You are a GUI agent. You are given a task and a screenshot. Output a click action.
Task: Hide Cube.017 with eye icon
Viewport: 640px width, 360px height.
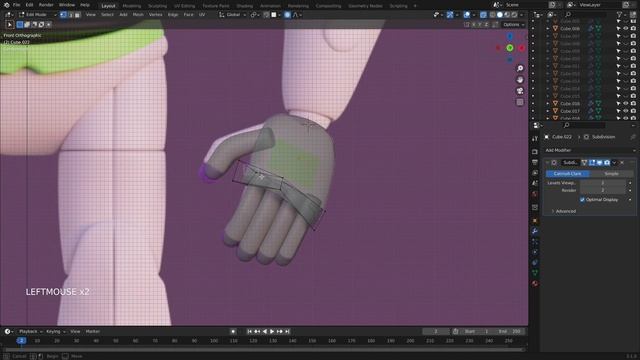point(626,111)
